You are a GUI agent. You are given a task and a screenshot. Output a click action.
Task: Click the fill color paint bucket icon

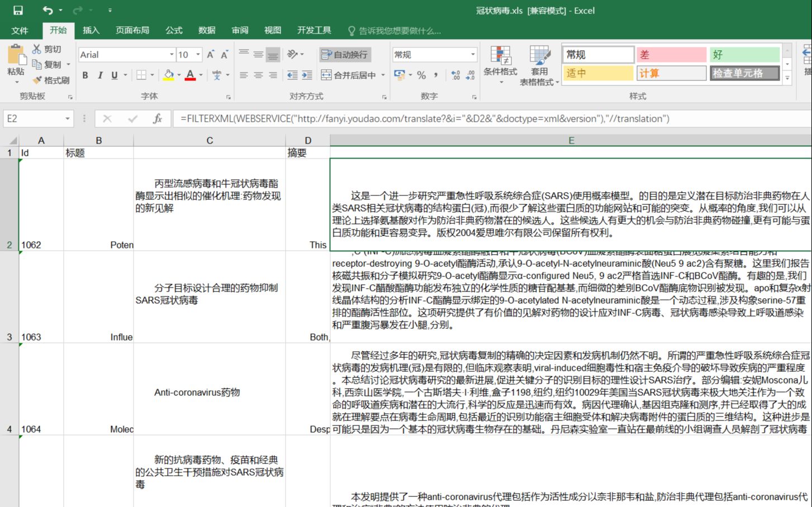tap(169, 75)
